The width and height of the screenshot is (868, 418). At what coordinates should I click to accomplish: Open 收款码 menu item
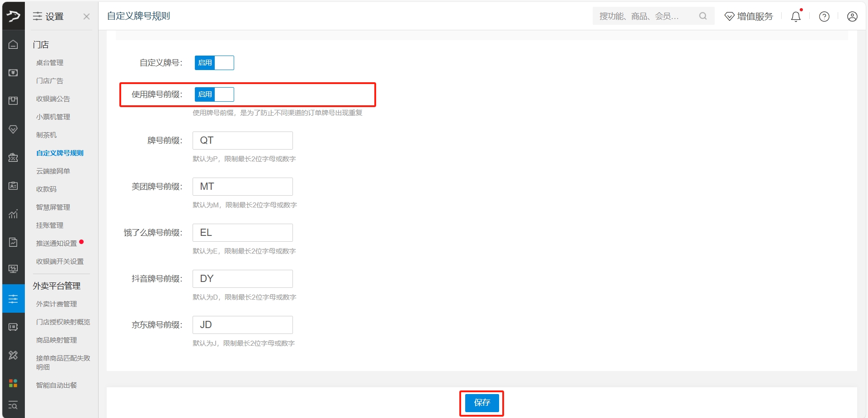tap(46, 189)
